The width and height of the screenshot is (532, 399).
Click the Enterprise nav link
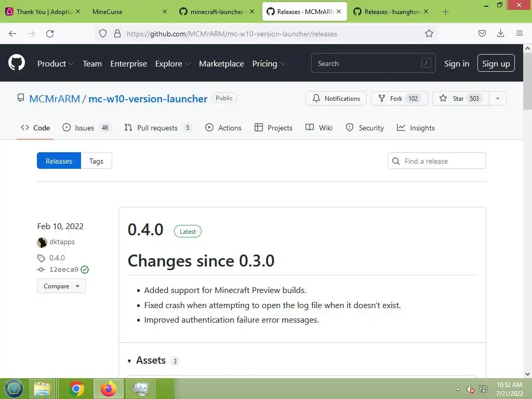tap(129, 63)
